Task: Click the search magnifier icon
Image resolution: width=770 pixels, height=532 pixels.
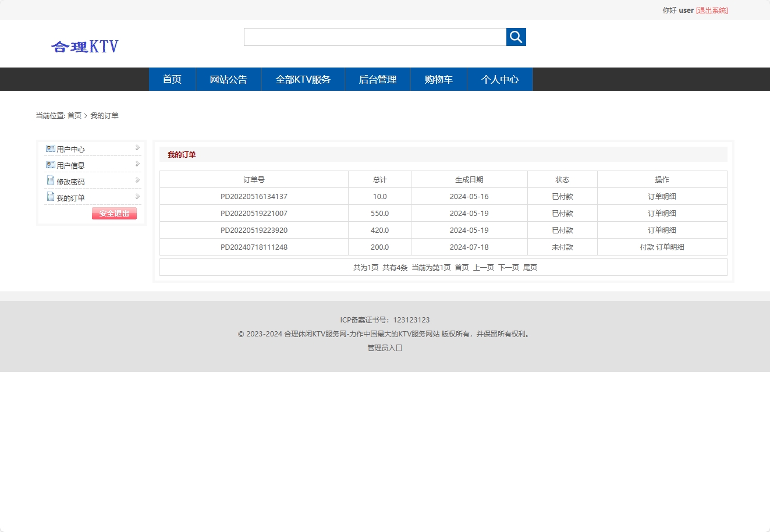Action: coord(516,36)
